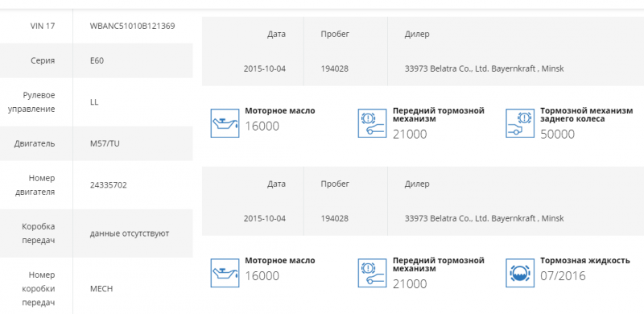
Task: Click the E60 series value
Action: (x=97, y=60)
